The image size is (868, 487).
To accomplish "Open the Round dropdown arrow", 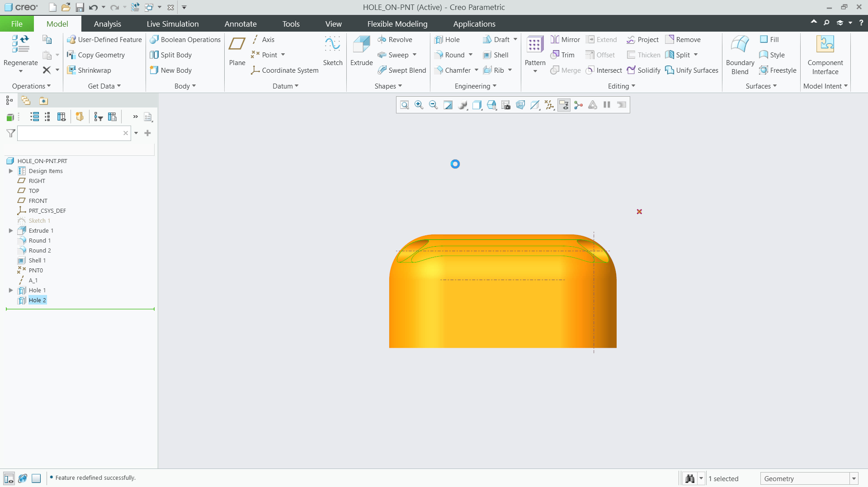I will point(471,55).
